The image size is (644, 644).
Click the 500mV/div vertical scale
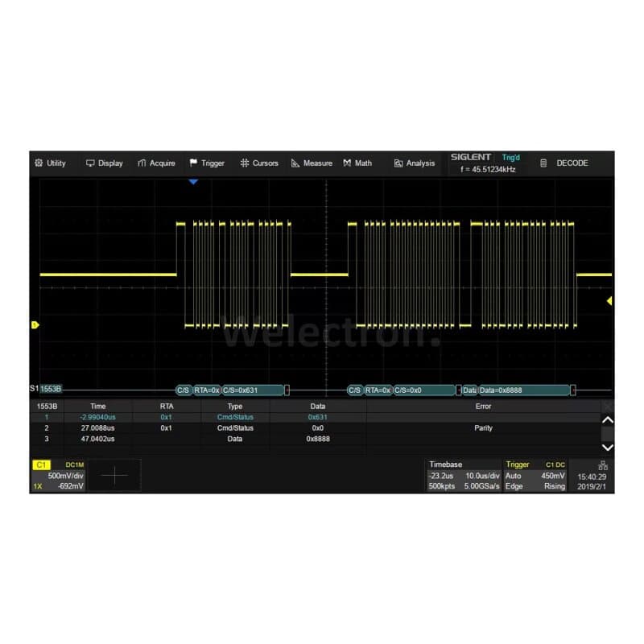click(x=65, y=476)
